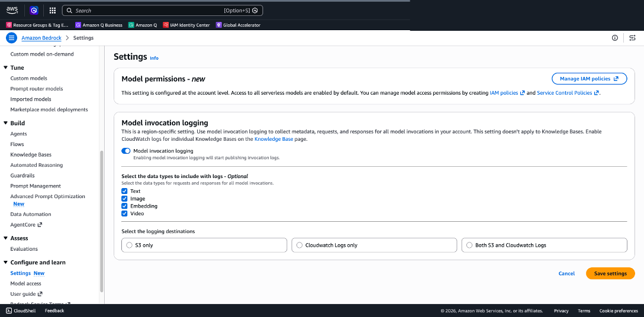Click the AWS console search field
This screenshot has height=317, width=644.
click(162, 10)
